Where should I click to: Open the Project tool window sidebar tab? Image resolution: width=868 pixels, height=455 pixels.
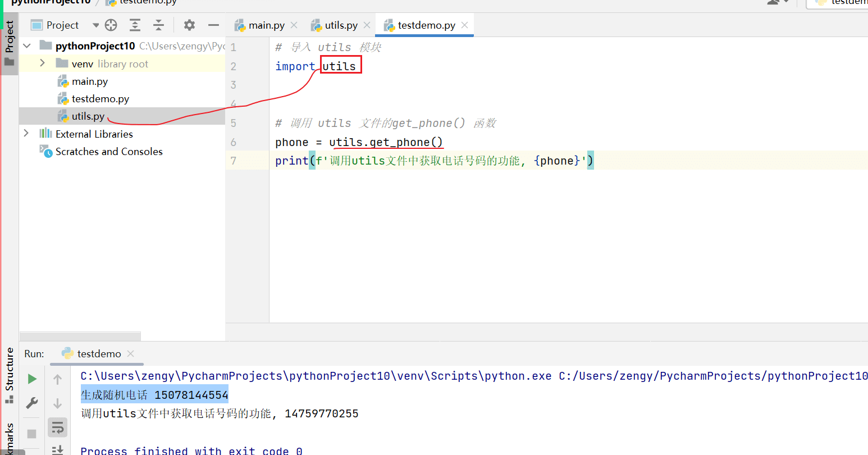[10, 43]
